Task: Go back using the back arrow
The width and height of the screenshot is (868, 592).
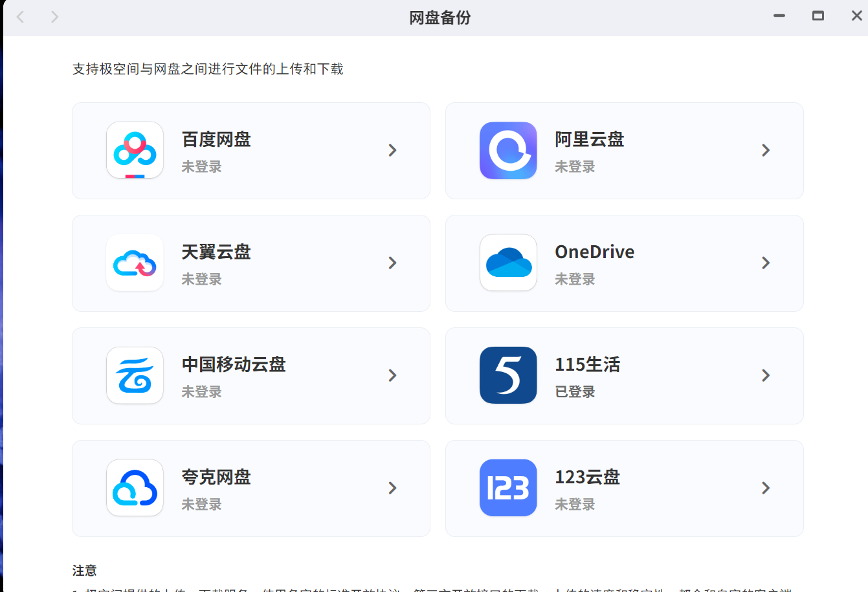Action: tap(21, 17)
